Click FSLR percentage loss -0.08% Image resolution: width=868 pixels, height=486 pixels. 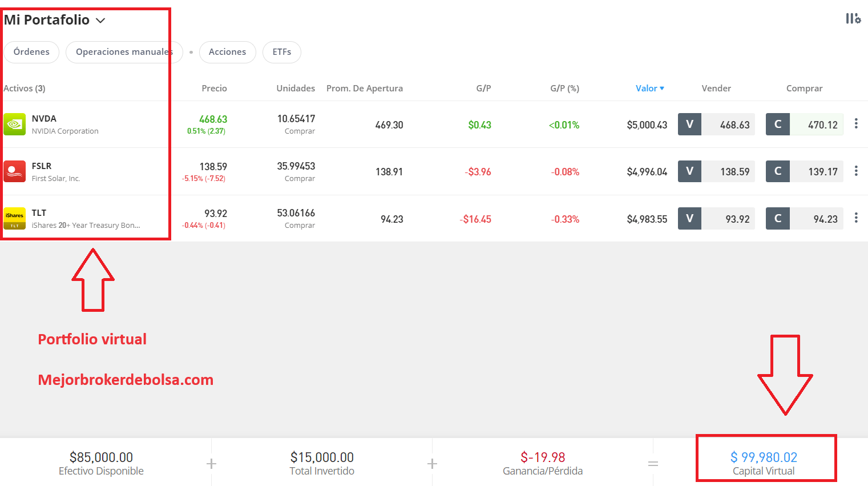click(565, 172)
